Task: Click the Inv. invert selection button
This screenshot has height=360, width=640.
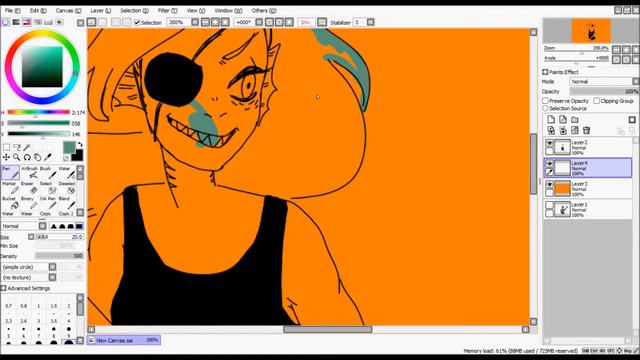Action: click(306, 22)
